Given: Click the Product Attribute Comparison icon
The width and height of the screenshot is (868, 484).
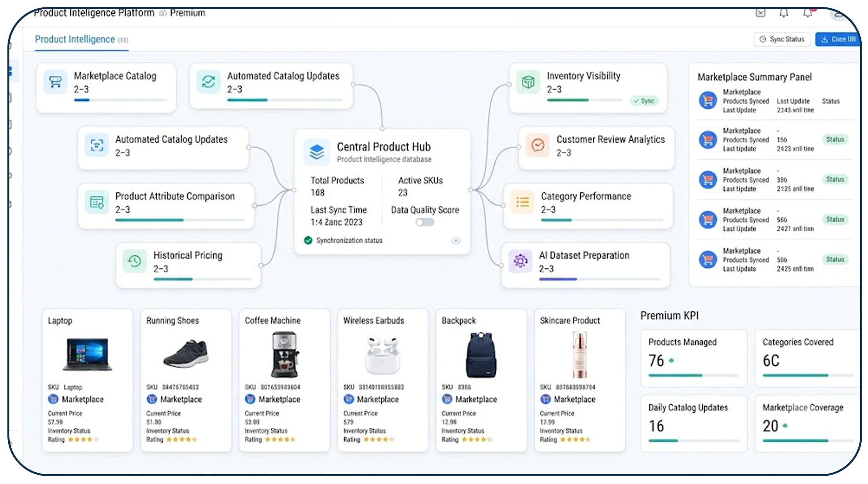Looking at the screenshot, I should pos(96,202).
